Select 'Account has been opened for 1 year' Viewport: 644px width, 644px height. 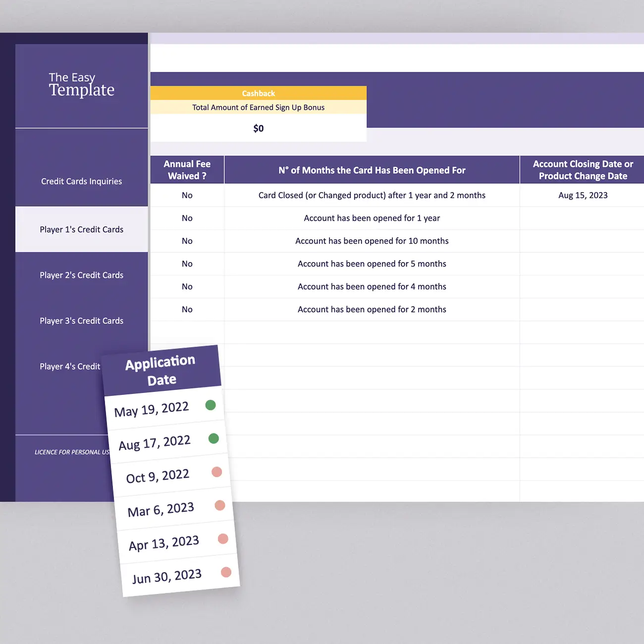tap(372, 218)
